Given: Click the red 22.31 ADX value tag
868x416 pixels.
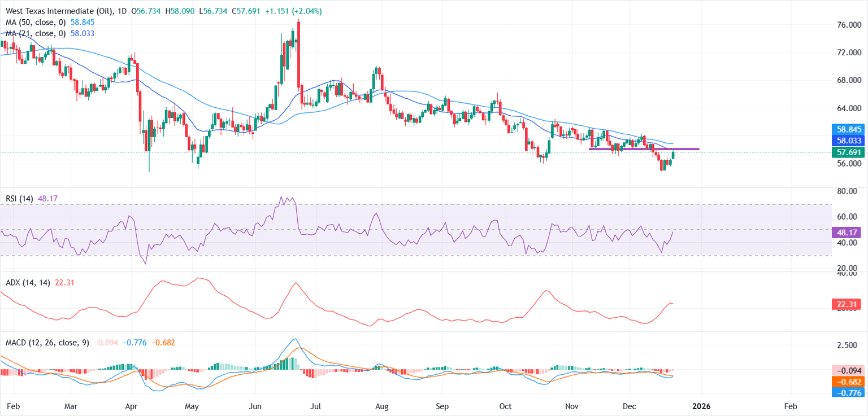Looking at the screenshot, I should (849, 305).
